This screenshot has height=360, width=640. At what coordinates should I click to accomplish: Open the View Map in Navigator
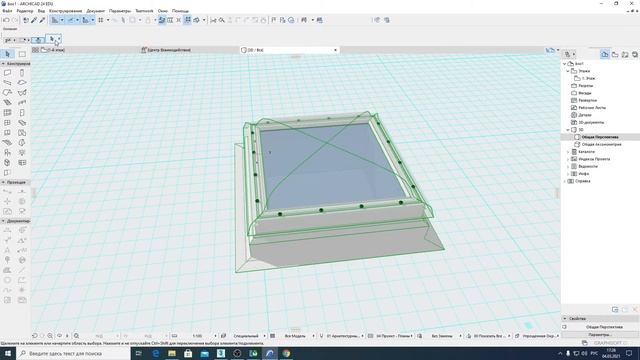(x=615, y=54)
